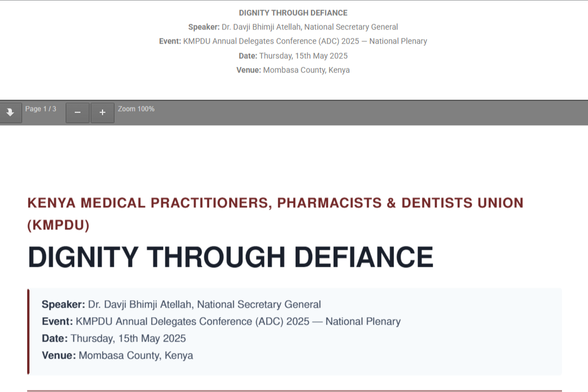Zoom out with the minus button
588x392 pixels.
coord(78,113)
